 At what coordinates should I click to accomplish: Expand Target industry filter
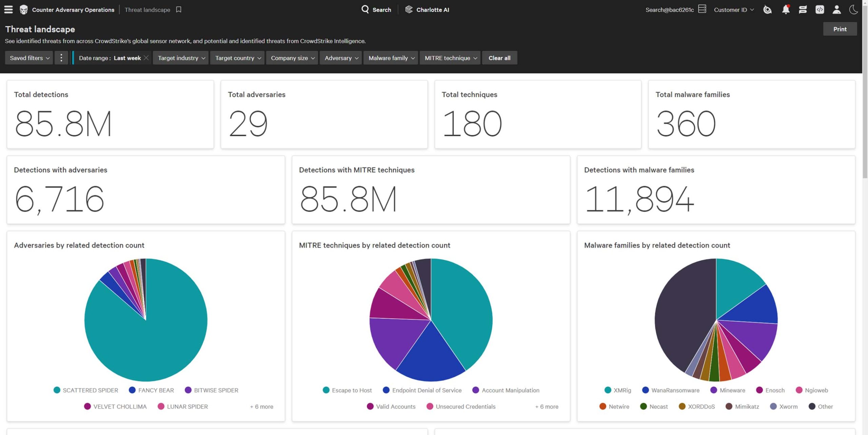(181, 58)
